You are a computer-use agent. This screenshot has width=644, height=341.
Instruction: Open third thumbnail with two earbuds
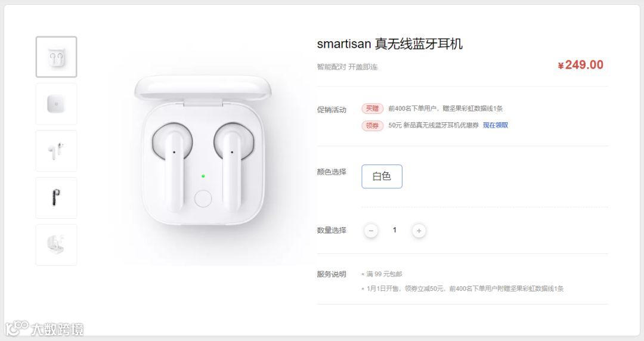(x=56, y=151)
